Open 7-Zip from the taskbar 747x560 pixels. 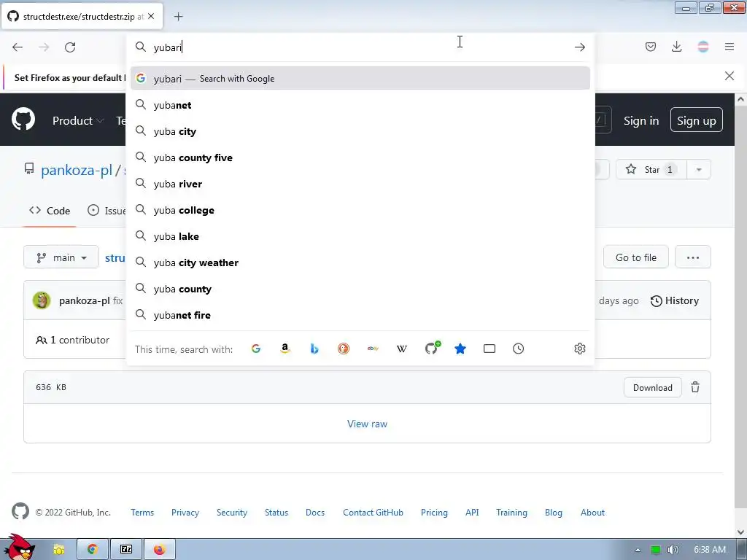[126, 550]
